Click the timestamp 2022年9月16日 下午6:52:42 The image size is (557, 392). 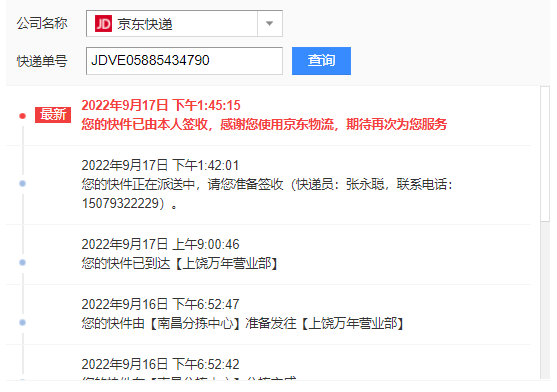pyautogui.click(x=161, y=364)
